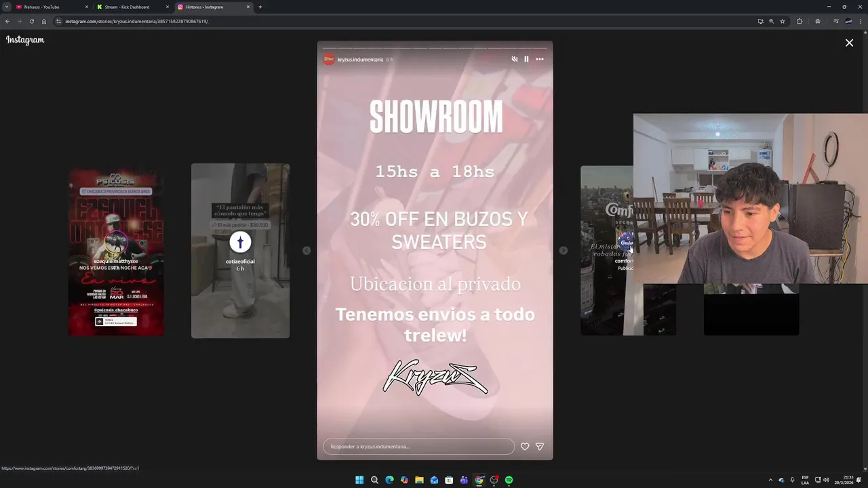Open a new browser tab
868x488 pixels.
click(x=260, y=7)
